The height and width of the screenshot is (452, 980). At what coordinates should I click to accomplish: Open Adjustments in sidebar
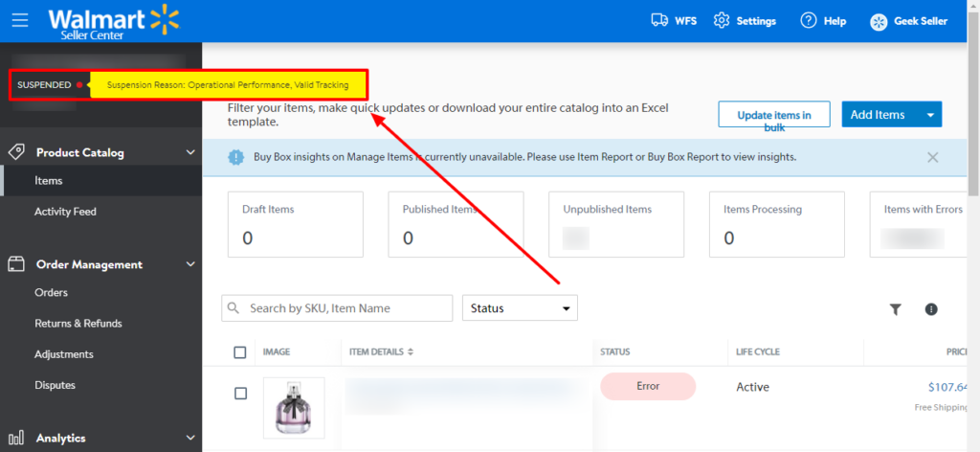pyautogui.click(x=64, y=354)
